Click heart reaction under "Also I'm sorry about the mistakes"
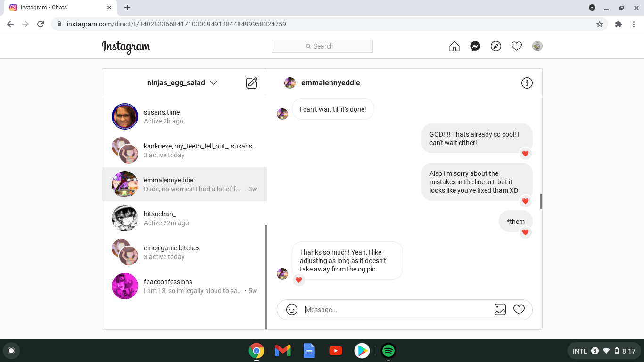644x362 pixels. pos(525,201)
